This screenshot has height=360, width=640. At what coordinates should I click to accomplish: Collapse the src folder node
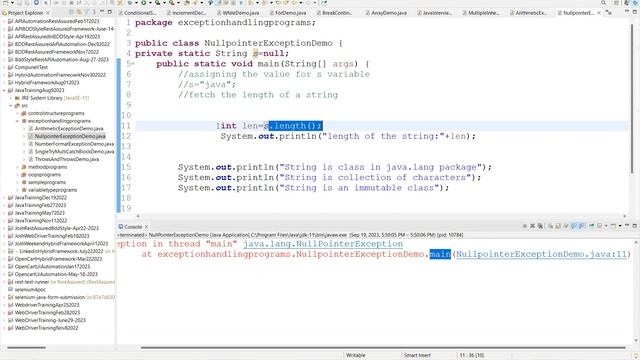11,106
